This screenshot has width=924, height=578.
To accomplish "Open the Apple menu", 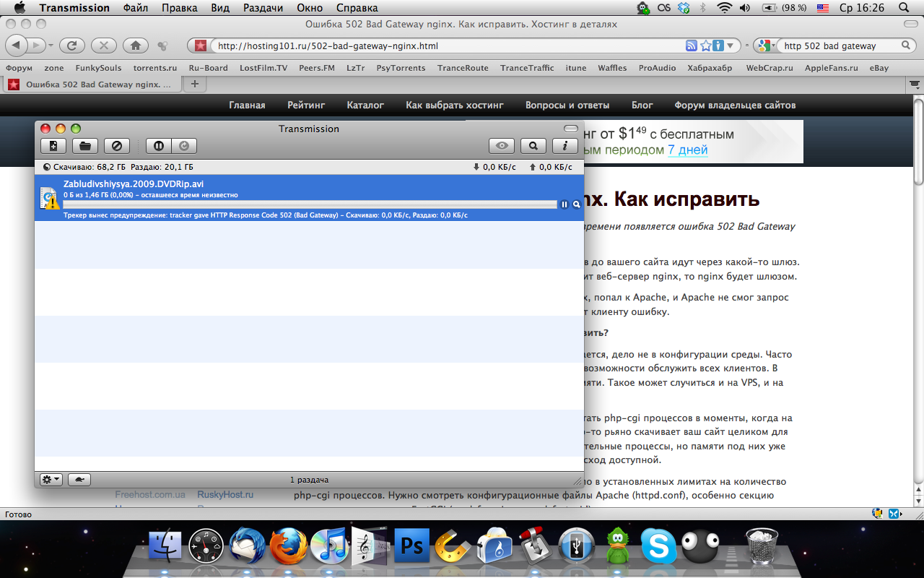I will point(19,8).
